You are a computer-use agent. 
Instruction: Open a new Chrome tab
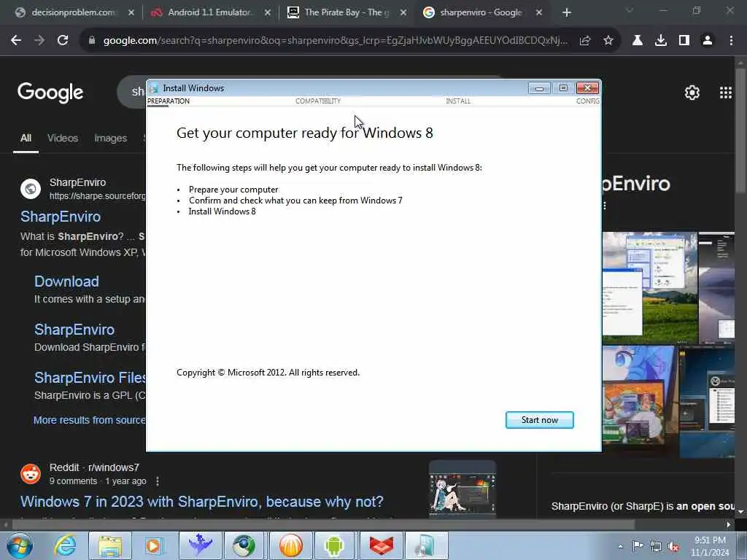[566, 13]
